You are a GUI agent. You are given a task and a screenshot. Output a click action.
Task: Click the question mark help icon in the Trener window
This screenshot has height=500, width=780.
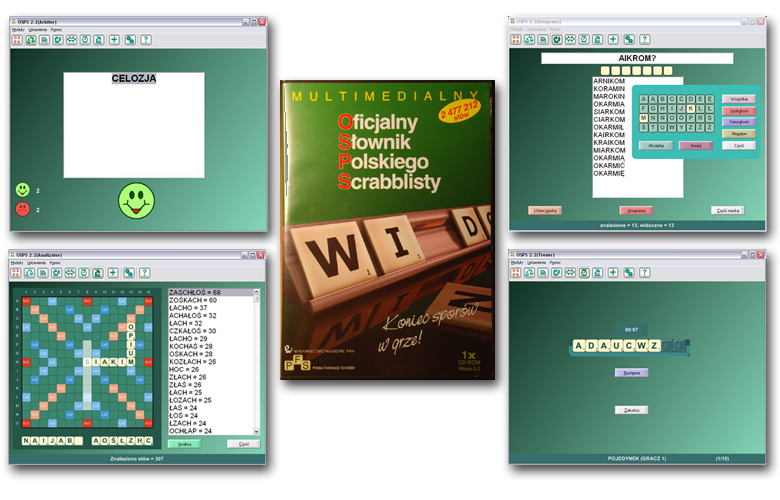(645, 273)
